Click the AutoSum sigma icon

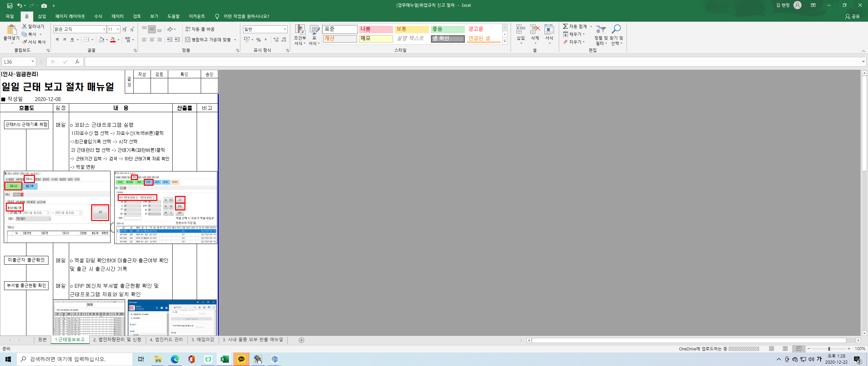click(x=565, y=26)
